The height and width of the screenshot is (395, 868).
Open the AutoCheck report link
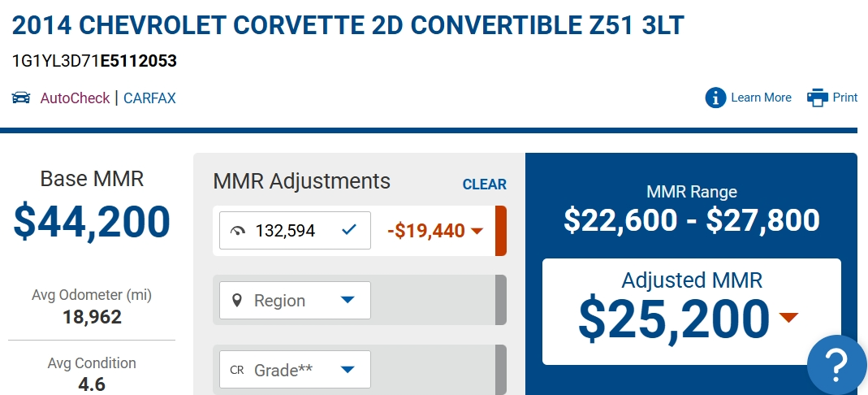75,98
